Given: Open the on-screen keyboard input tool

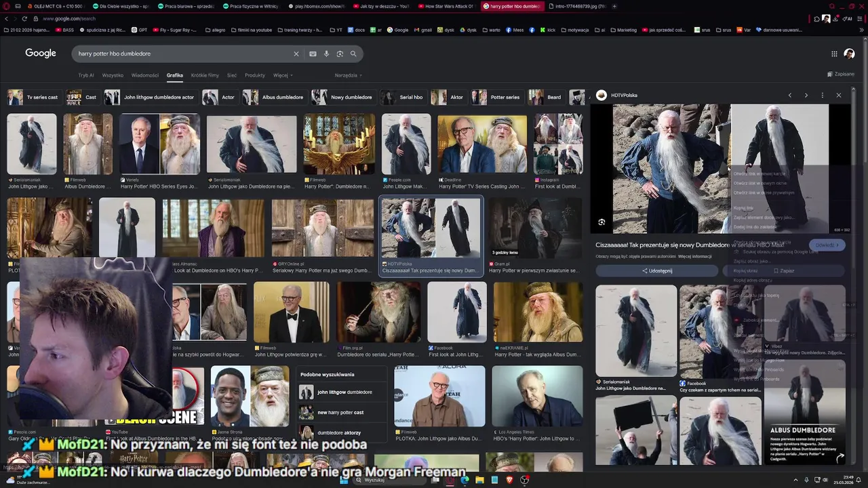Looking at the screenshot, I should click(313, 54).
